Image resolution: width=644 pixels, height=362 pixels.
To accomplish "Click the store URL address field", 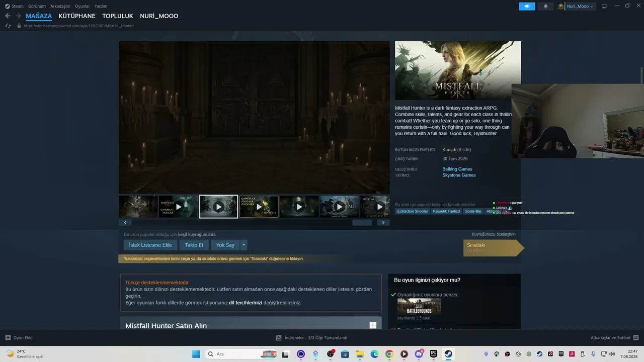I will pos(79,26).
